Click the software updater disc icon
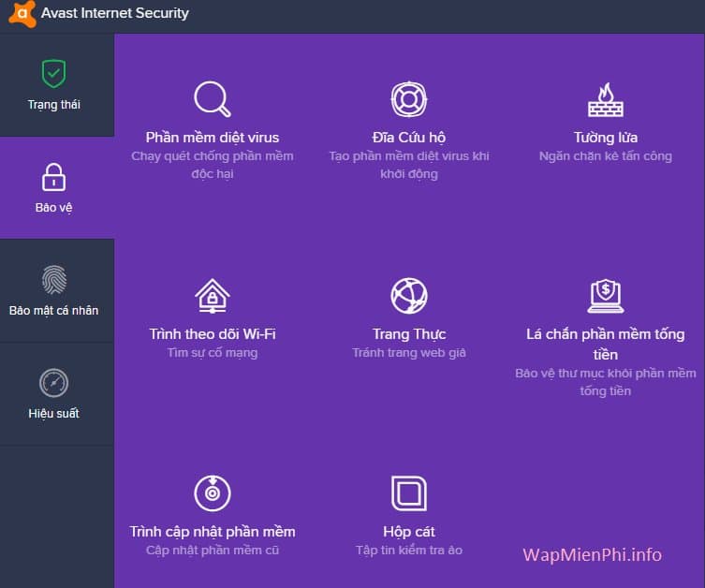Screen dimensions: 705x588 pyautogui.click(x=213, y=493)
